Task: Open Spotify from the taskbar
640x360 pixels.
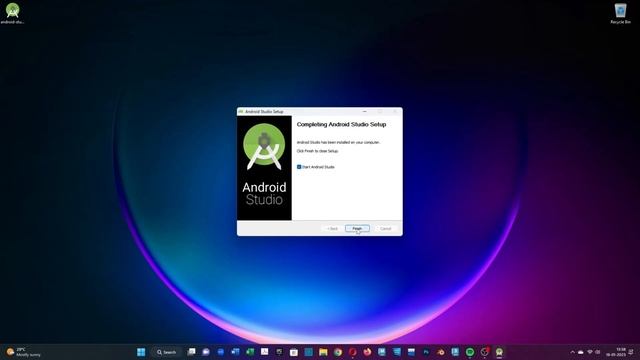Action: click(x=470, y=352)
